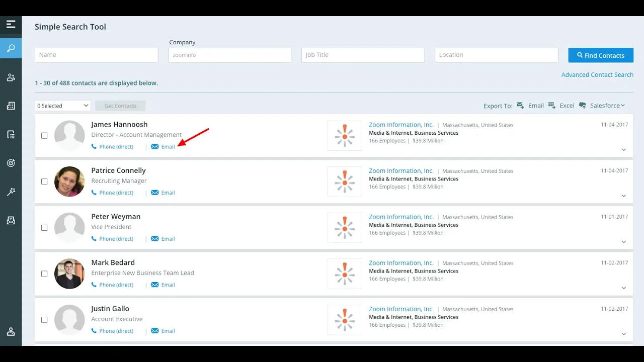Click the Name search field
The height and width of the screenshot is (362, 644).
[97, 55]
